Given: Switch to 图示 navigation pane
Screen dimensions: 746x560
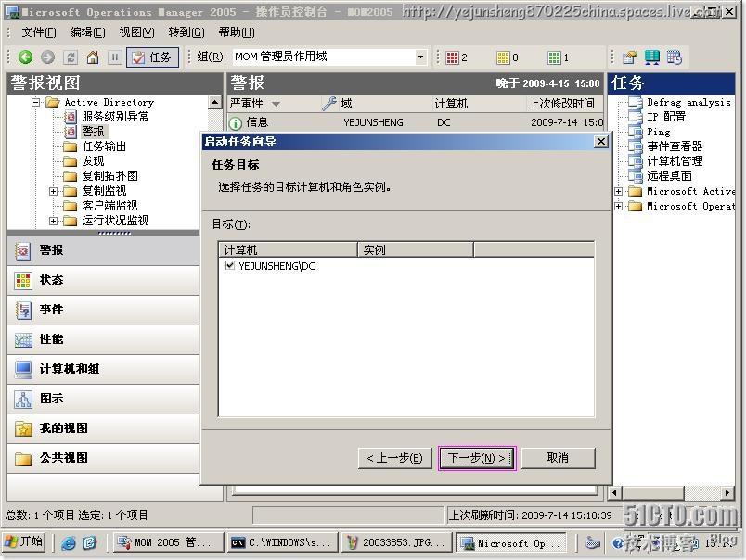Looking at the screenshot, I should tap(104, 399).
